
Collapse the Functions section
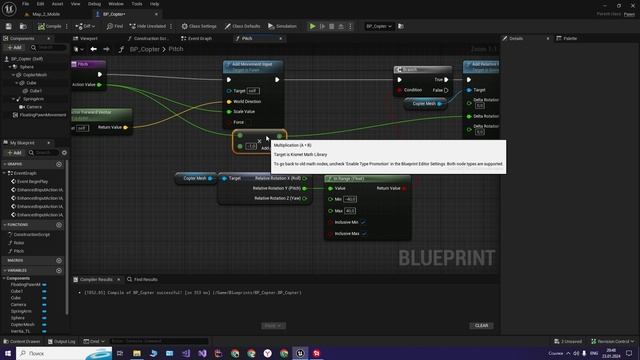(x=5, y=225)
